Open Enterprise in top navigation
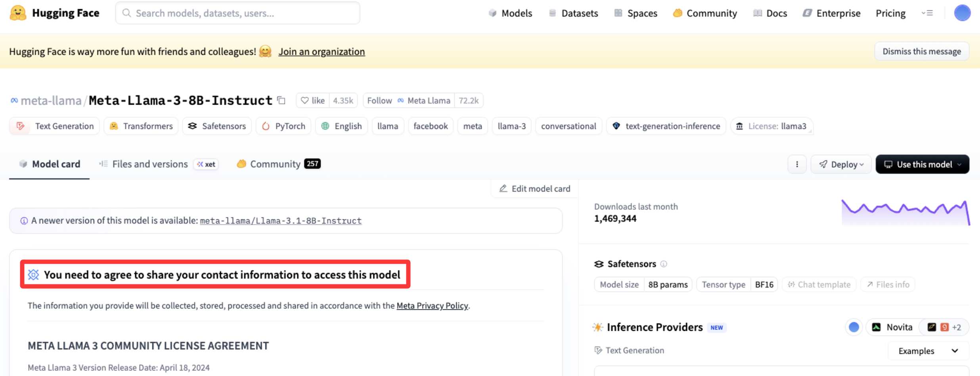The image size is (980, 376). (x=831, y=13)
